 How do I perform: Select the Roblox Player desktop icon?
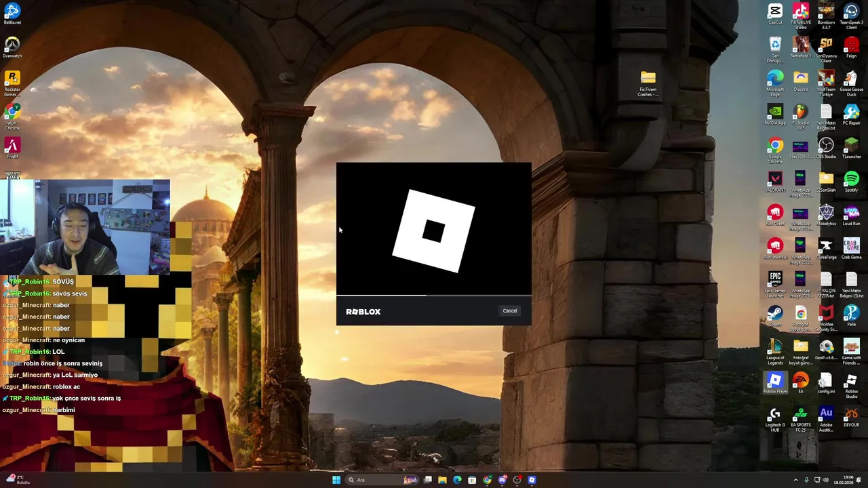pyautogui.click(x=775, y=383)
